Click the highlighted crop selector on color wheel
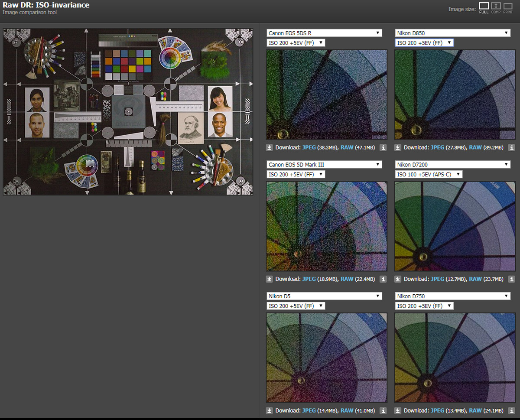The height and width of the screenshot is (420, 520). [x=90, y=163]
